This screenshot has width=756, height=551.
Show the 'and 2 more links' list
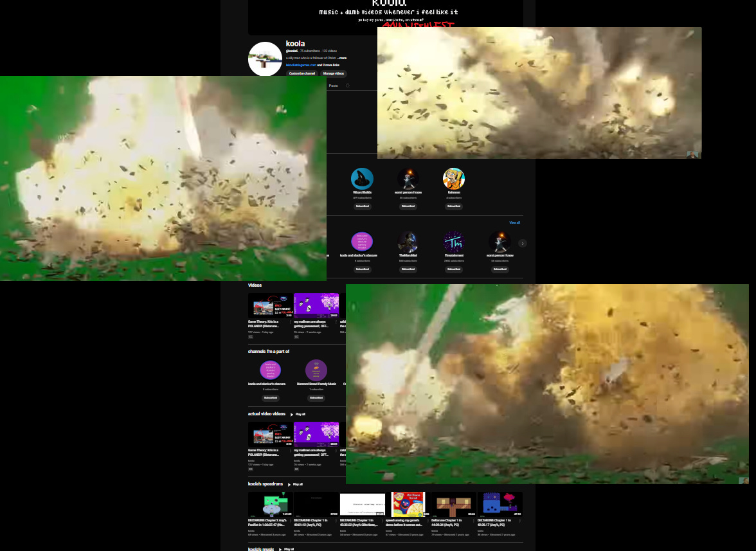click(x=328, y=65)
